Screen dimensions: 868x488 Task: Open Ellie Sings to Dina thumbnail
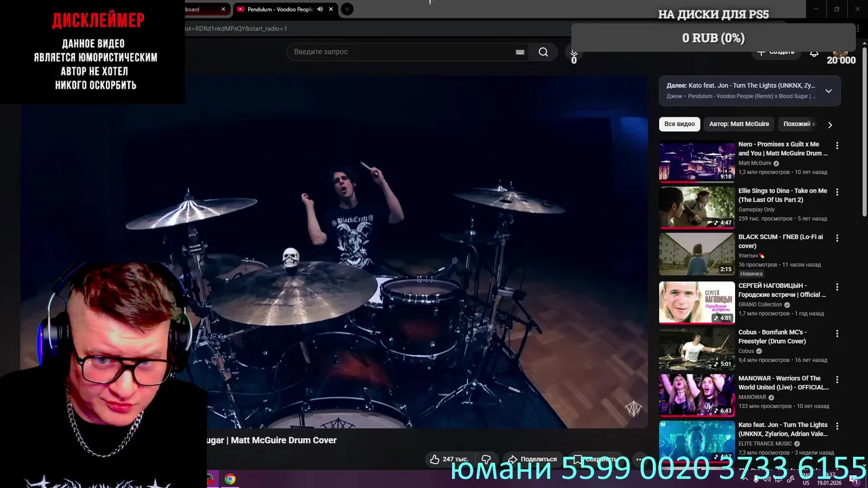[697, 208]
